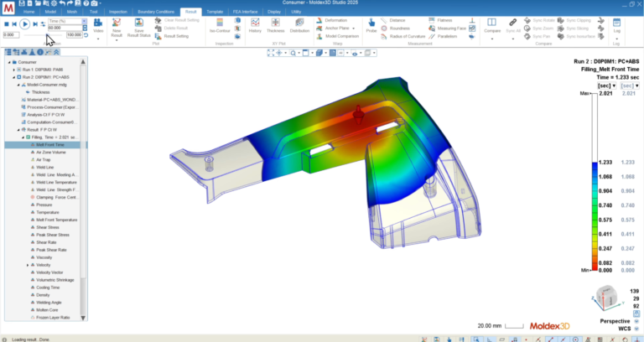Open the FEA Interface tab
Screen dimensions: 644x342
pos(245,12)
